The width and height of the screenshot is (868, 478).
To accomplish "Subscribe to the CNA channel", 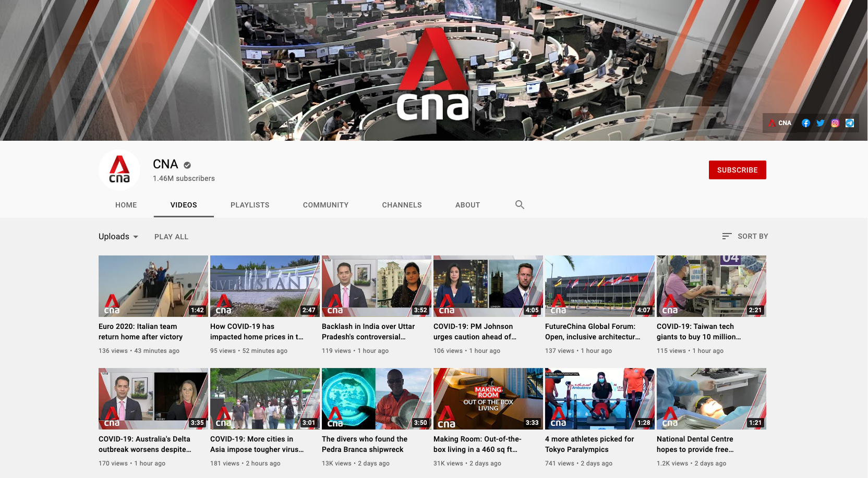I will [737, 170].
